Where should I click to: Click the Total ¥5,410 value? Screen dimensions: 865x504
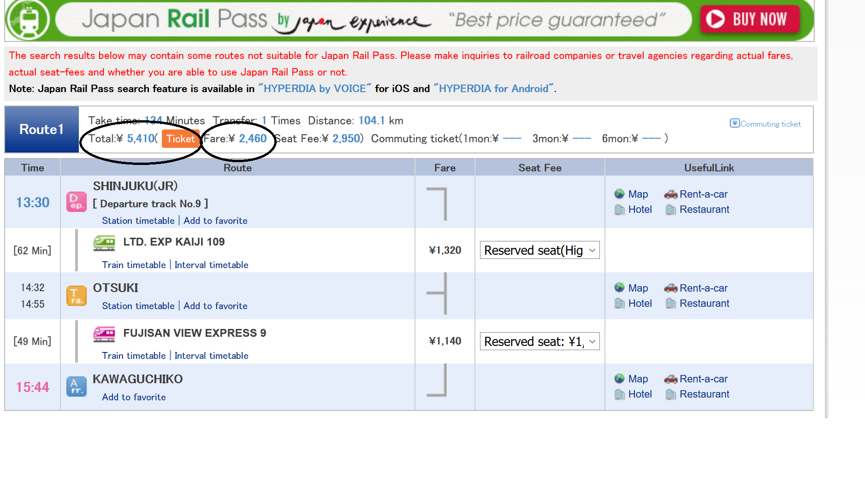point(141,139)
